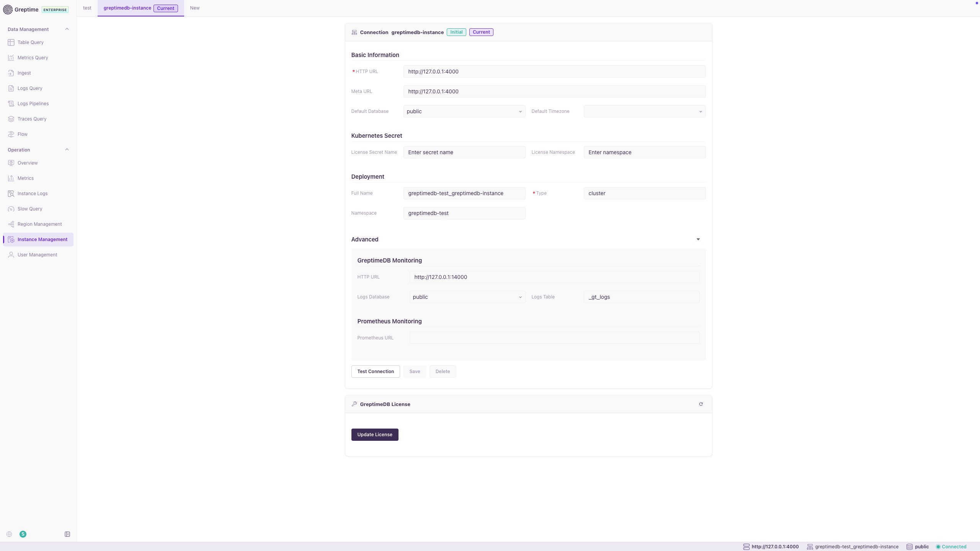The height and width of the screenshot is (551, 980).
Task: Open the Flow page
Action: tap(38, 134)
